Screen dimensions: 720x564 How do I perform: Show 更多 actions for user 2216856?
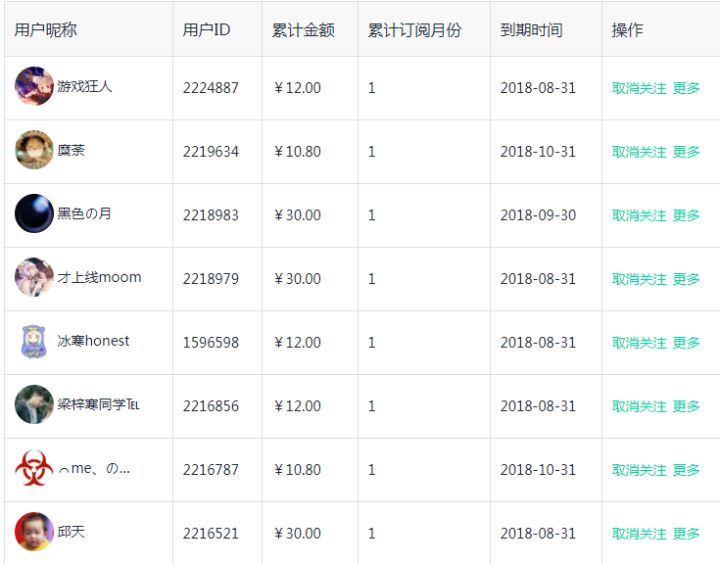686,406
